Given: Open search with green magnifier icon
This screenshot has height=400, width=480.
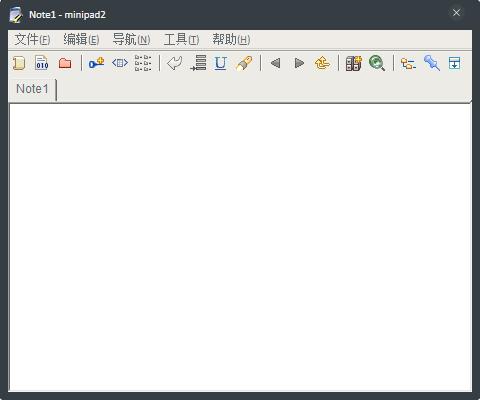Looking at the screenshot, I should 377,63.
